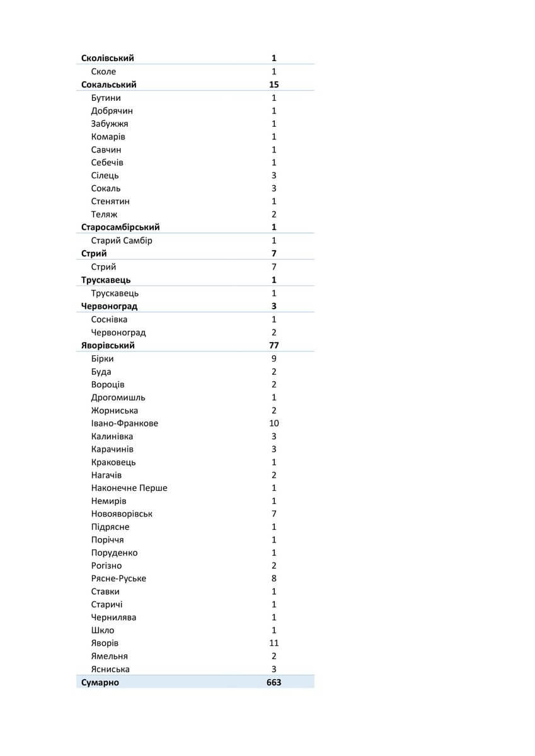Select the Старий Самбір row label

(122, 241)
